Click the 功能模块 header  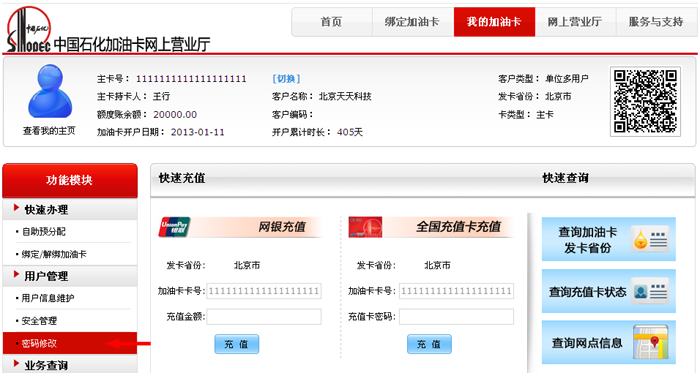pos(70,180)
